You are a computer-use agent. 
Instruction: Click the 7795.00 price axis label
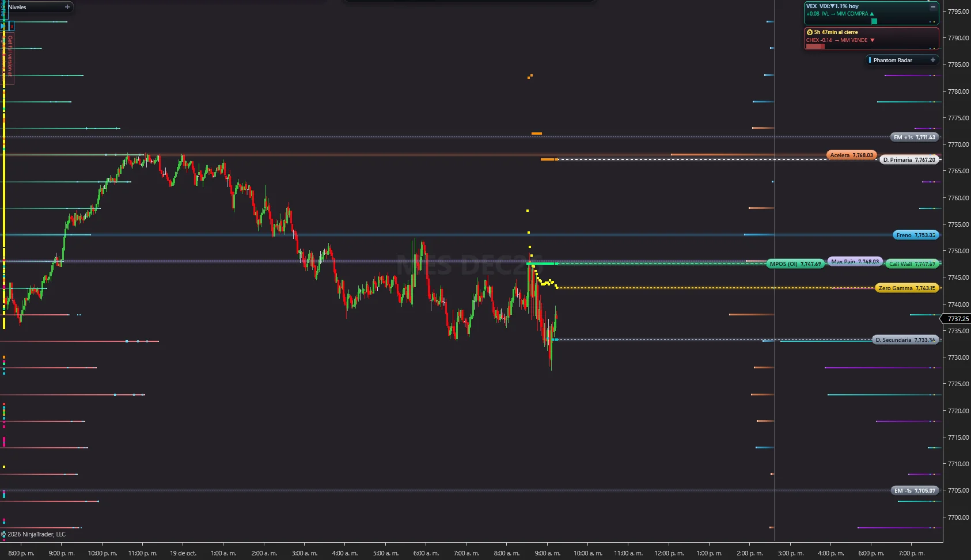click(958, 12)
